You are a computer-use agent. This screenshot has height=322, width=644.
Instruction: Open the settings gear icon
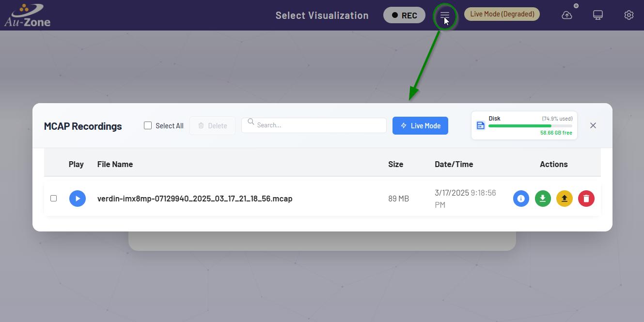click(628, 15)
